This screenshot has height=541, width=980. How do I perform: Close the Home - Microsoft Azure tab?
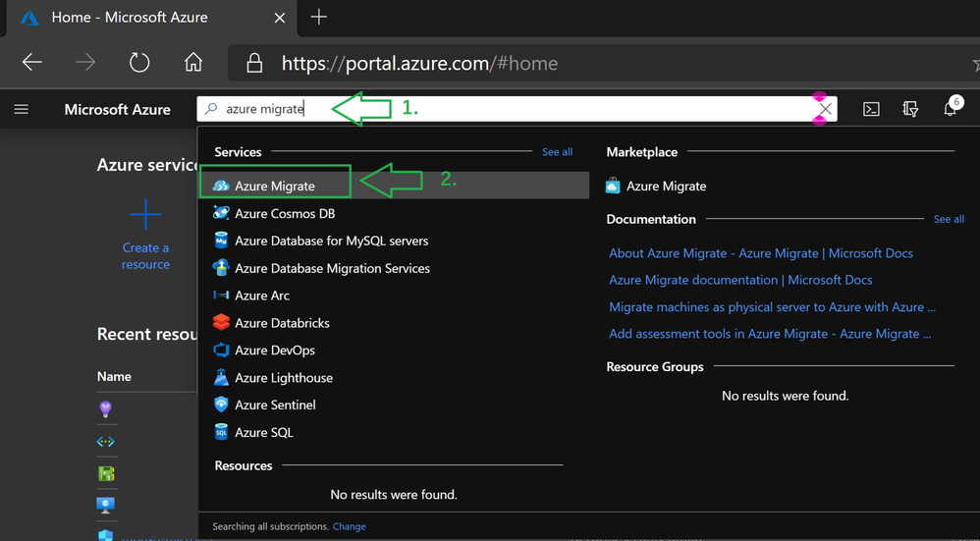point(280,18)
